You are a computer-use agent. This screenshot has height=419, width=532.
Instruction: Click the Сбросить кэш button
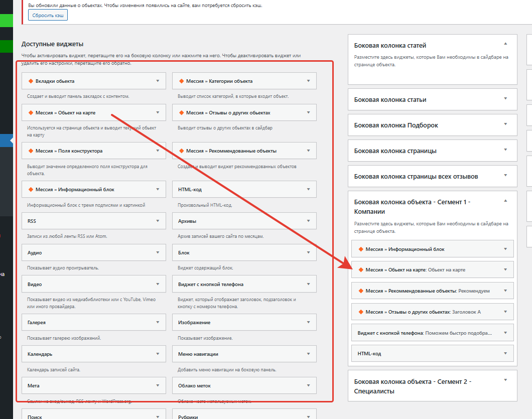(x=48, y=16)
